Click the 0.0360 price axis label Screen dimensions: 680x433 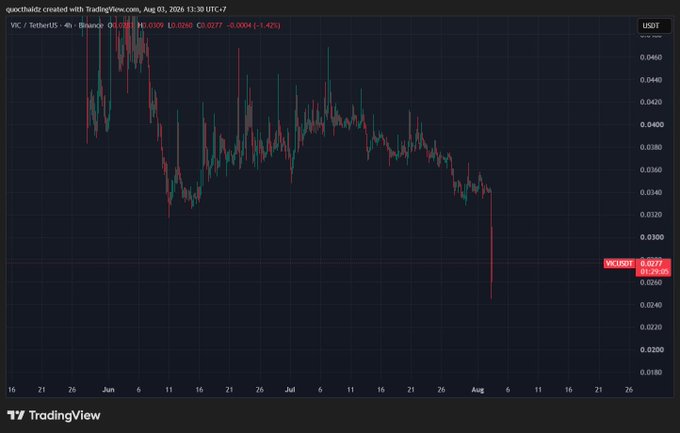point(651,170)
